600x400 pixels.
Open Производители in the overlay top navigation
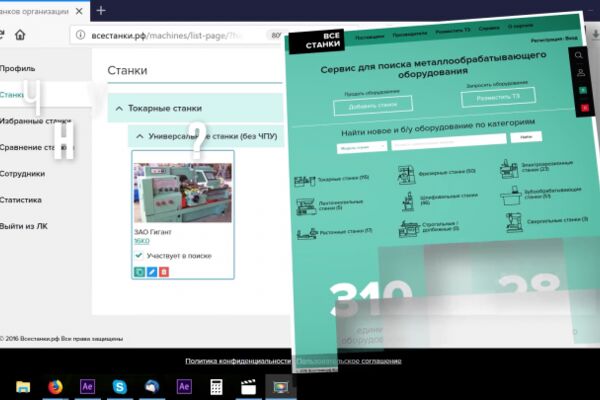pos(410,34)
